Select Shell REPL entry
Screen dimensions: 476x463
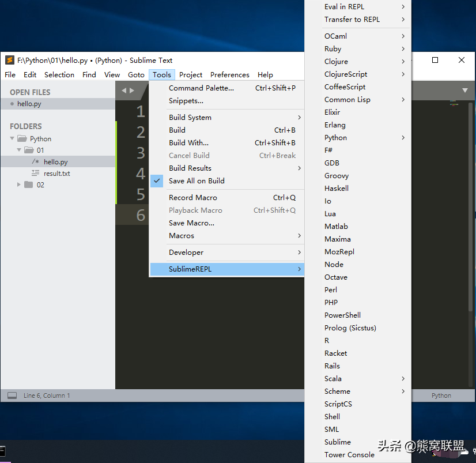pyautogui.click(x=358, y=416)
